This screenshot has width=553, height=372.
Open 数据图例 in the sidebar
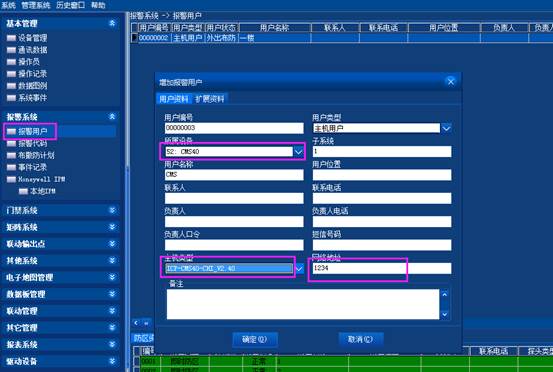pyautogui.click(x=32, y=86)
